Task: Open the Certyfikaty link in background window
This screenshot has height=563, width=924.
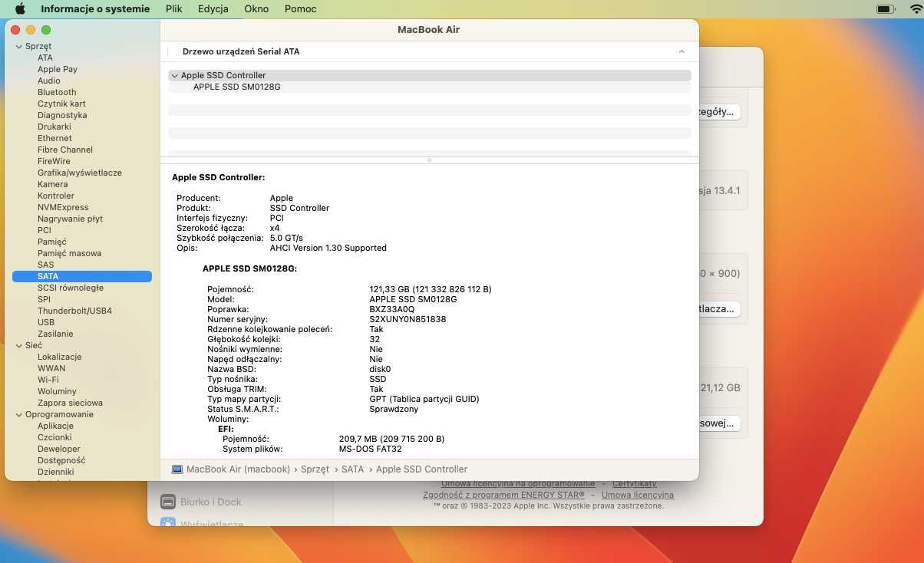Action: 634,484
